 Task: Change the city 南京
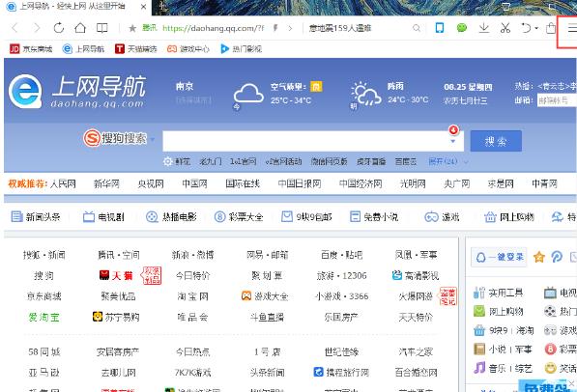[185, 87]
